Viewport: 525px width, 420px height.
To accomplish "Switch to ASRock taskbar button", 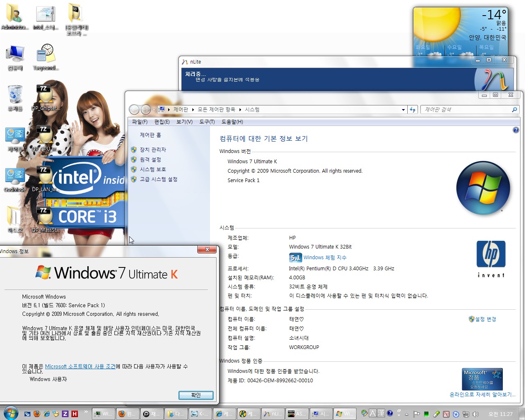I will (x=296, y=414).
